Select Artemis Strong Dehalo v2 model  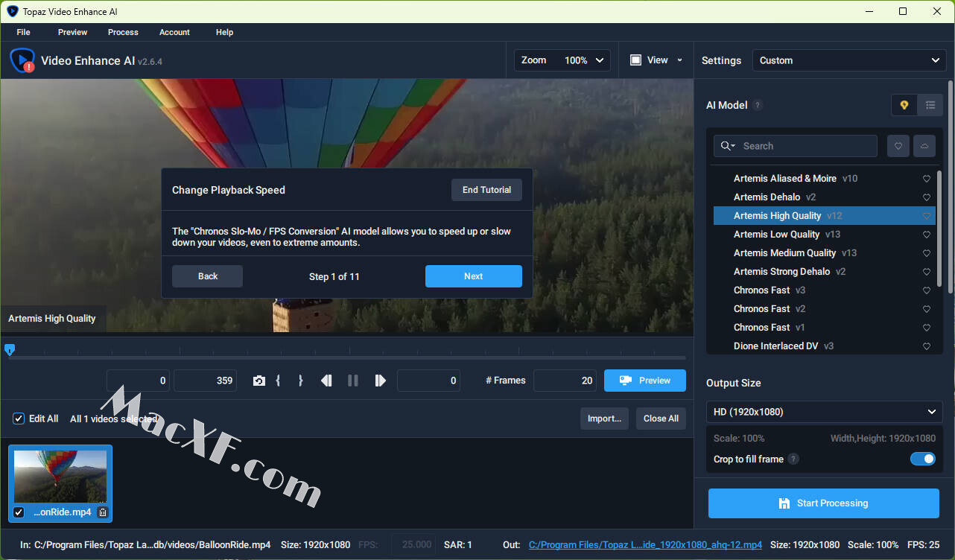pyautogui.click(x=825, y=272)
